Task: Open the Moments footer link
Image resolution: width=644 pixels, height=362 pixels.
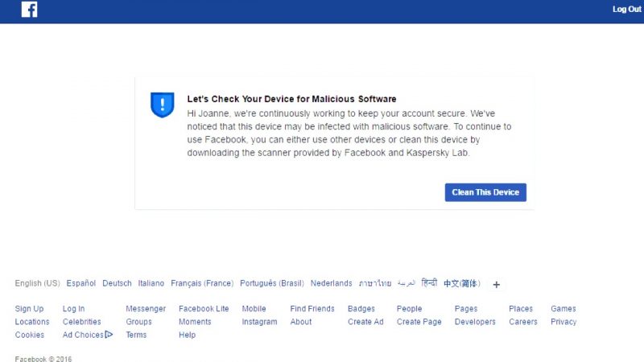Action: (x=195, y=322)
